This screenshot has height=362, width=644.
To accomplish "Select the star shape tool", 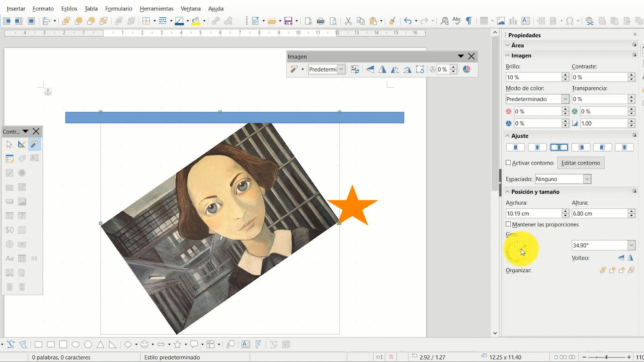I will (x=178, y=344).
